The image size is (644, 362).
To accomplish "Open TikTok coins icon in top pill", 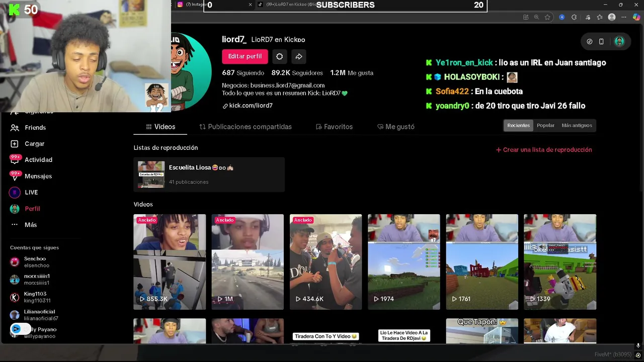I will click(x=590, y=41).
